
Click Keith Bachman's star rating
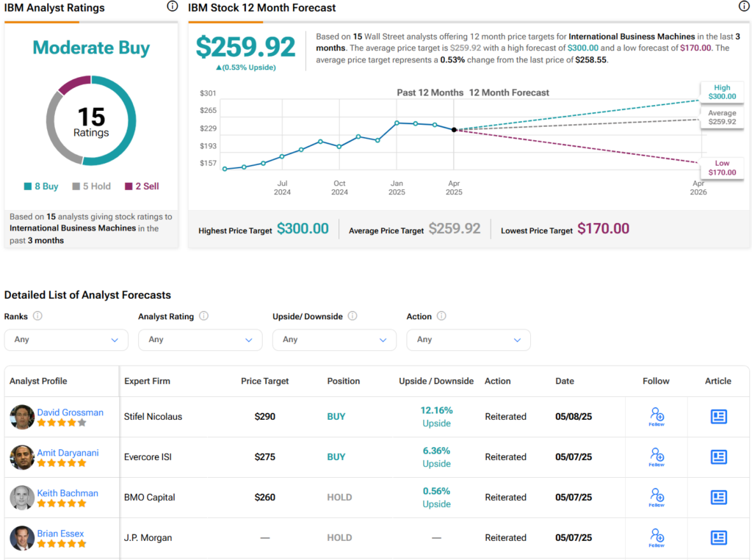coord(62,503)
